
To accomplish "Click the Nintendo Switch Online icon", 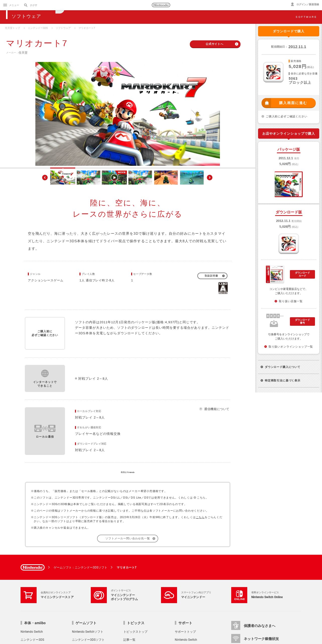I will [x=239, y=595].
